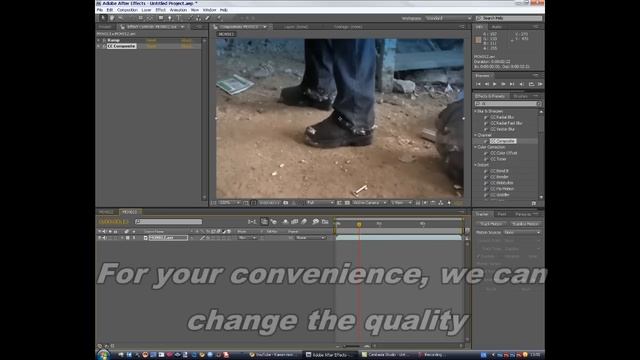Open the Animation menu
Viewport: 640px width, 360px height.
[x=178, y=10]
